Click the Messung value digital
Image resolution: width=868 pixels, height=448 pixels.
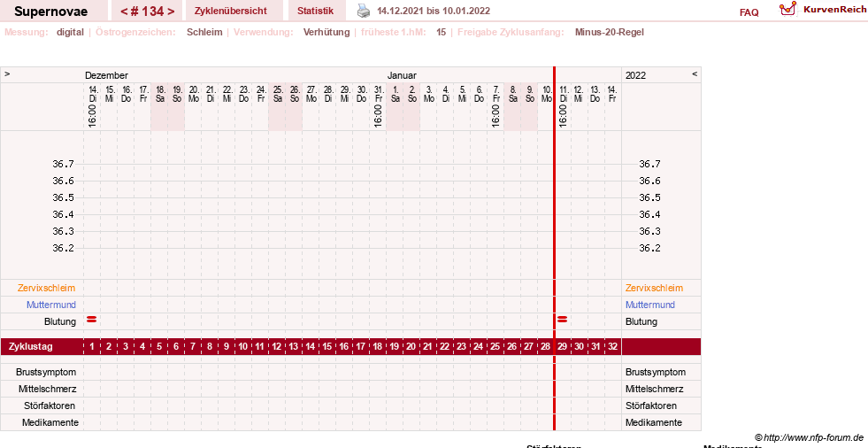pos(70,32)
